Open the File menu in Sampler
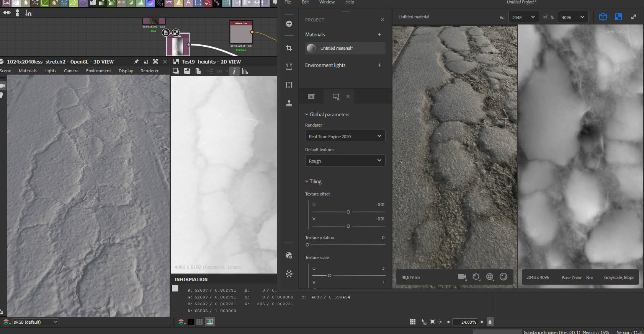 pyautogui.click(x=288, y=2)
